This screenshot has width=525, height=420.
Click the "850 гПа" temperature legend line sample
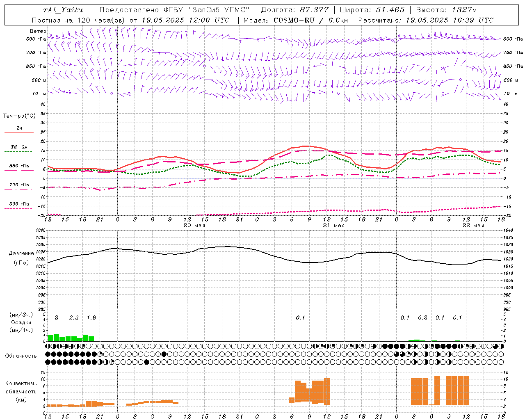point(19,171)
